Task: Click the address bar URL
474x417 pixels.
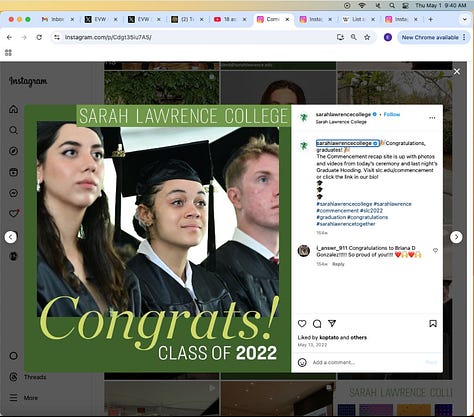Action: pos(108,37)
